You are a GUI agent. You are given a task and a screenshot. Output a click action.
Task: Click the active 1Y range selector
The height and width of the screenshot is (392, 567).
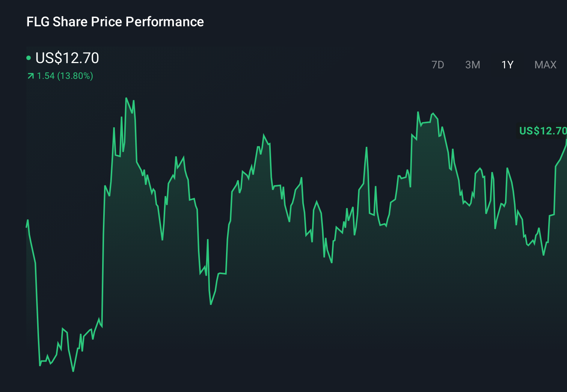507,65
